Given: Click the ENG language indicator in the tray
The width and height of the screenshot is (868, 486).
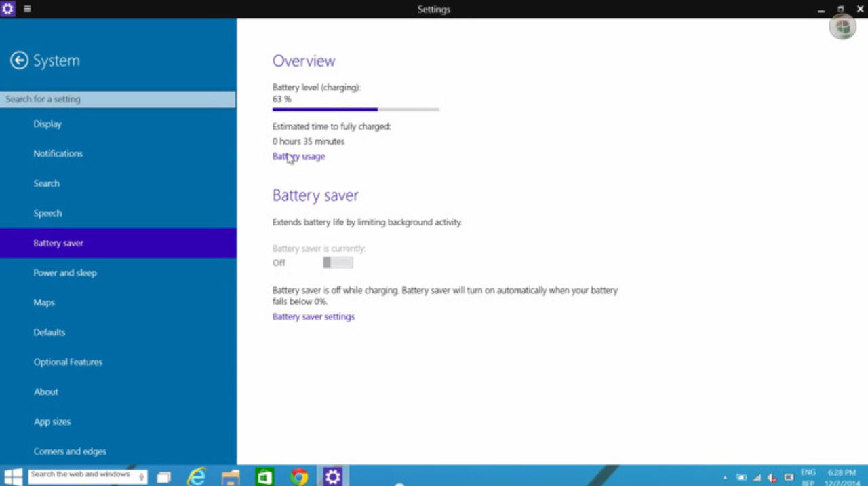Looking at the screenshot, I should [x=808, y=475].
